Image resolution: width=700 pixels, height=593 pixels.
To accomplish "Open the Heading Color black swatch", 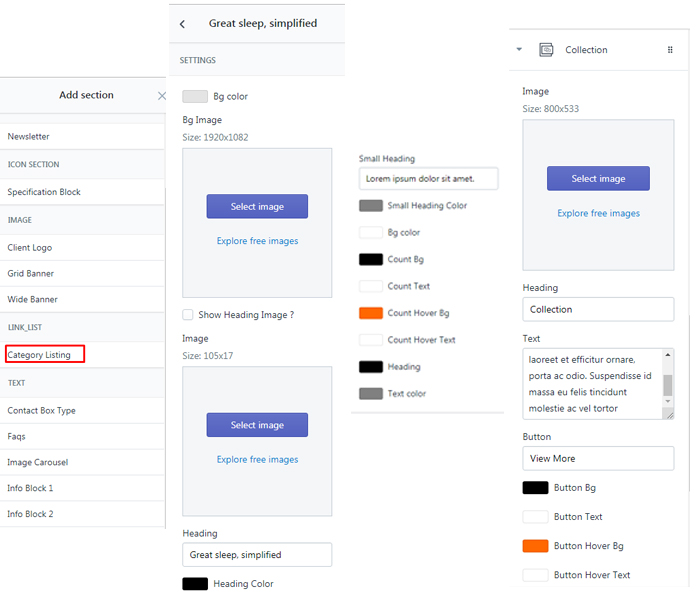I will click(x=195, y=584).
